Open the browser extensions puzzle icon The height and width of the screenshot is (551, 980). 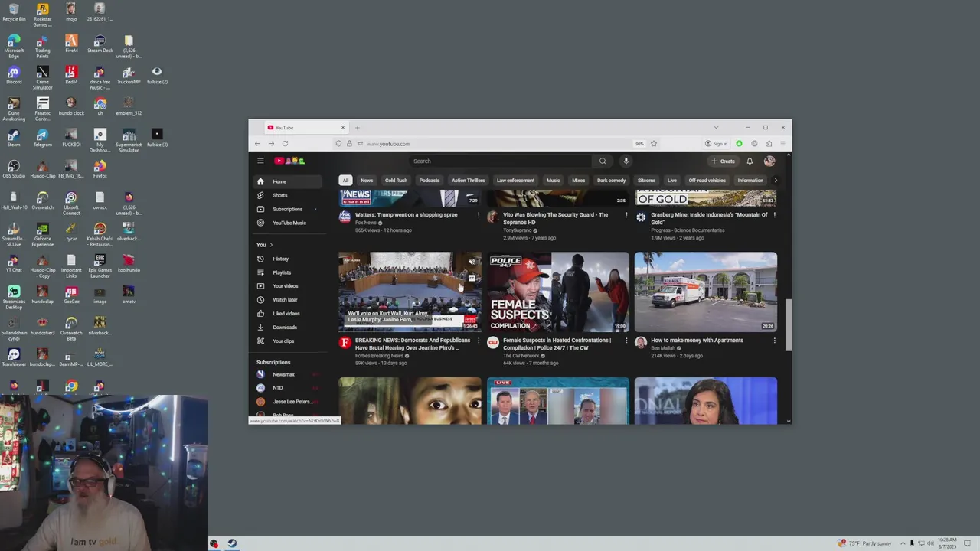coord(769,143)
